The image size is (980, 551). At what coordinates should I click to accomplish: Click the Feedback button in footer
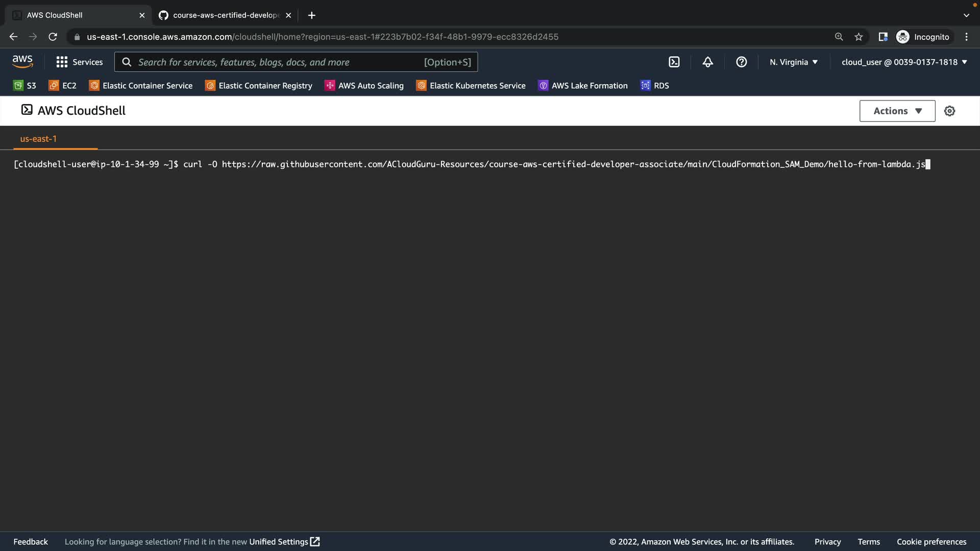(31, 542)
